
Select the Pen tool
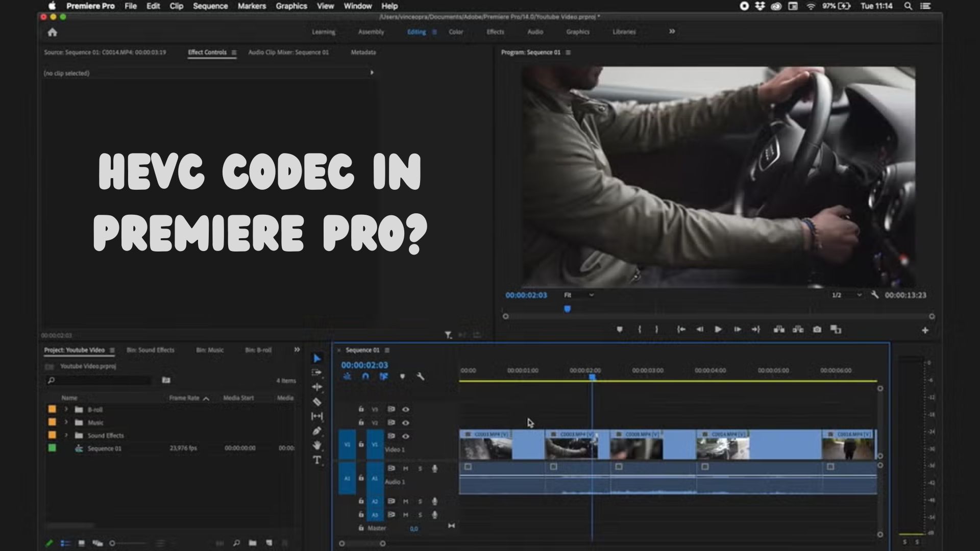317,431
